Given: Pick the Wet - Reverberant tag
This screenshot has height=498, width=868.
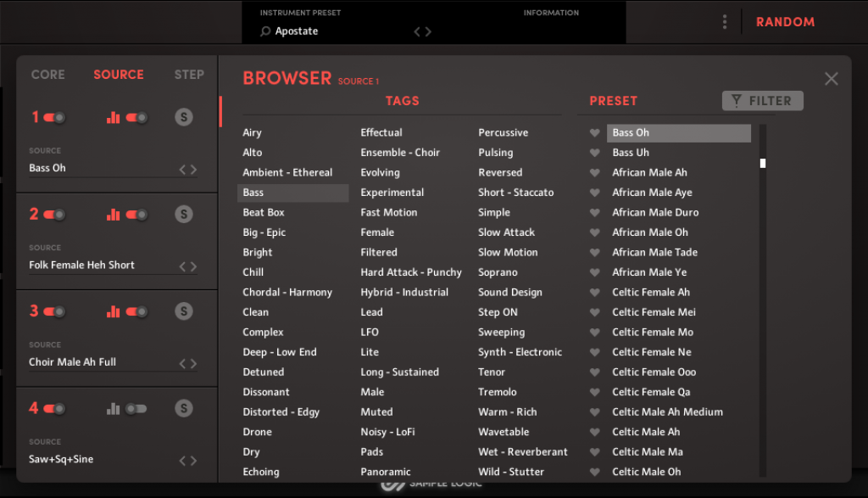Looking at the screenshot, I should [x=522, y=451].
